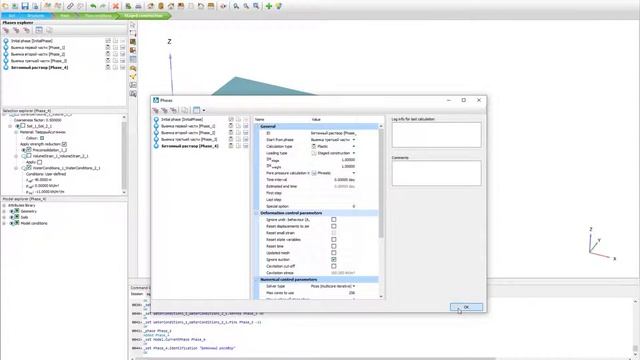
Task: Toggle Reset displacements to zero checkbox
Action: (333, 226)
